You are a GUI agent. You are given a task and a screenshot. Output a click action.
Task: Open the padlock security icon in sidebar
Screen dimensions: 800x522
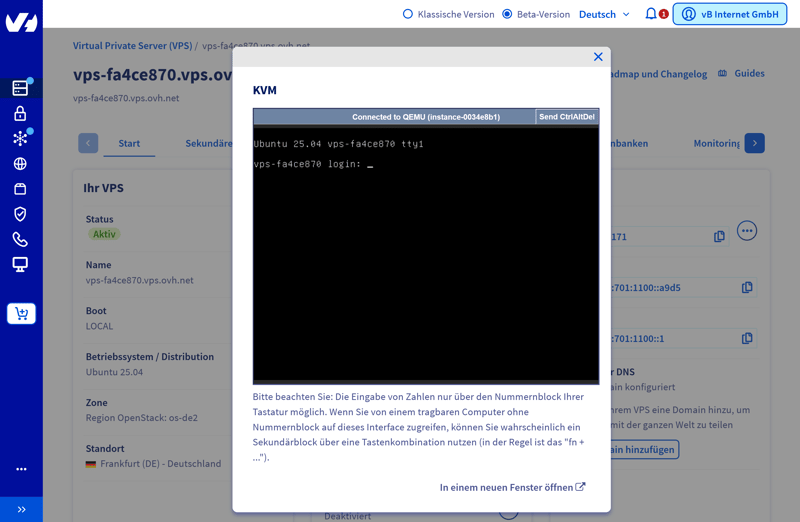coord(20,114)
